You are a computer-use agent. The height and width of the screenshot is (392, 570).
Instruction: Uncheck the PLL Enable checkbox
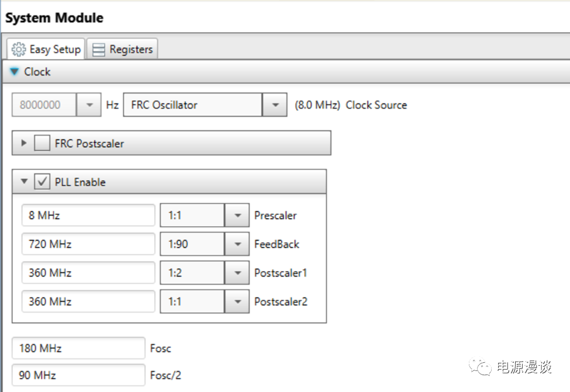click(42, 182)
